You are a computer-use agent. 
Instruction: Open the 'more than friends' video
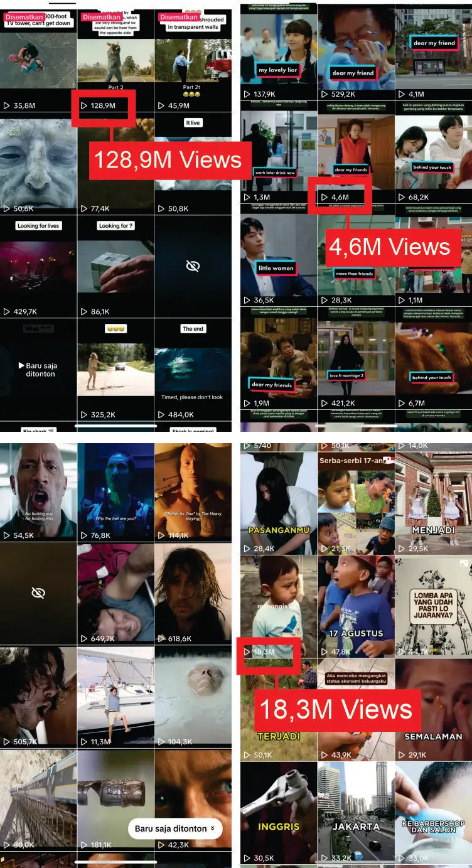[x=355, y=255]
